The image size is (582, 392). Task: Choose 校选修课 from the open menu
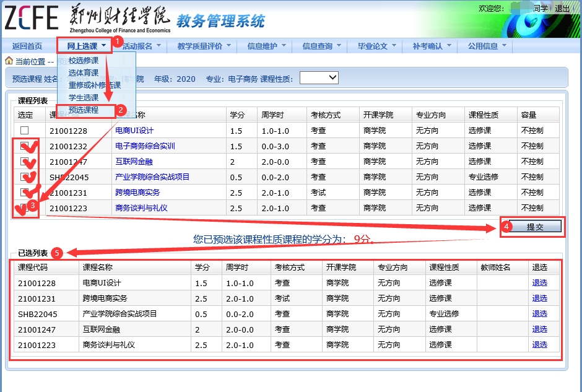click(x=84, y=61)
